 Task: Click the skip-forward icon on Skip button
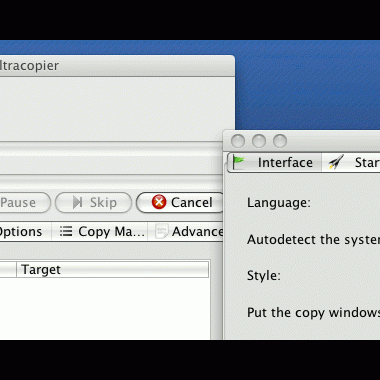click(x=78, y=202)
